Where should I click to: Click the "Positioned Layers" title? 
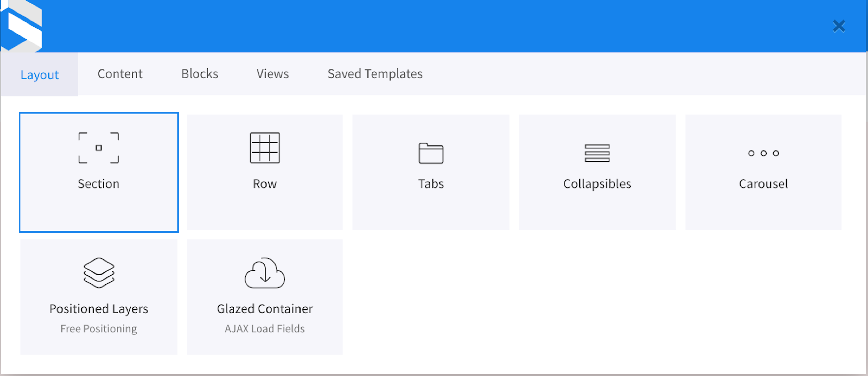coord(98,309)
